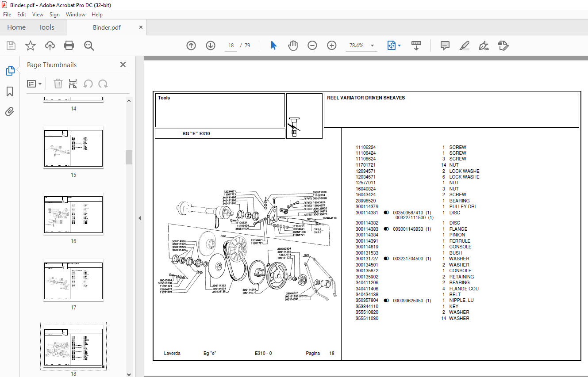Image resolution: width=588 pixels, height=377 pixels.
Task: Open the View menu
Action: pos(38,15)
